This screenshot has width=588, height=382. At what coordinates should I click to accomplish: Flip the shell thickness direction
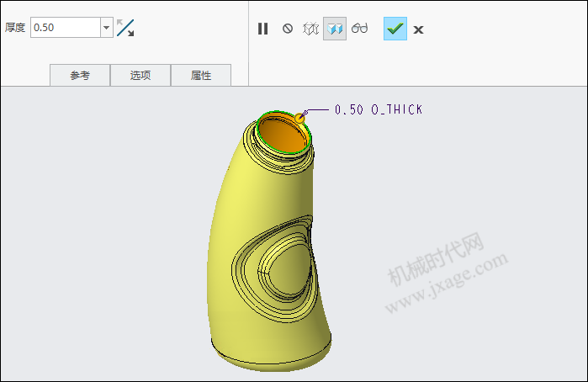(x=125, y=28)
